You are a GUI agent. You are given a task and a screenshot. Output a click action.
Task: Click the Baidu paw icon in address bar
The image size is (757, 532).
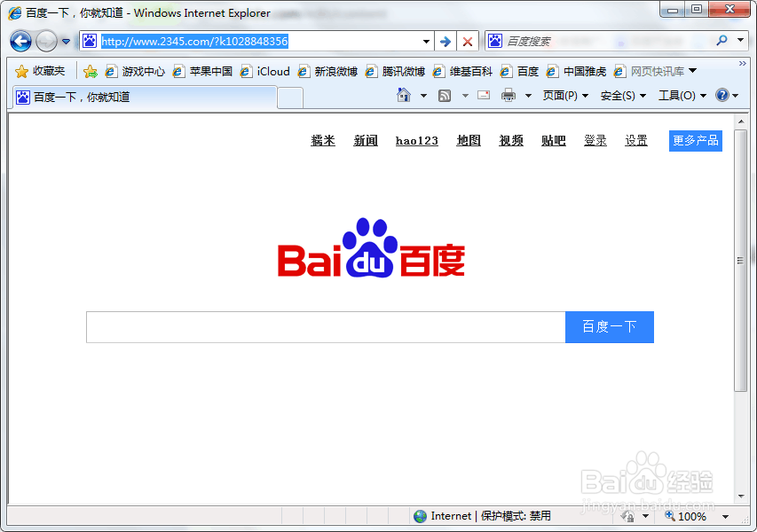pyautogui.click(x=90, y=41)
